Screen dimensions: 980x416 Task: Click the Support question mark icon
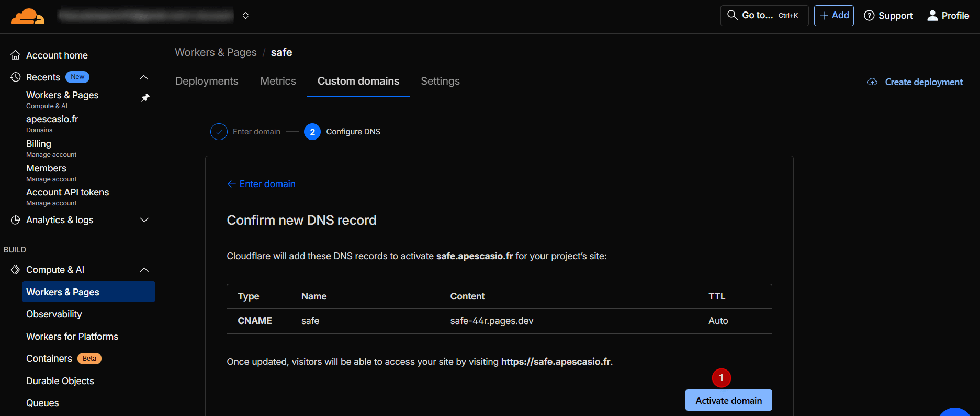click(x=869, y=16)
